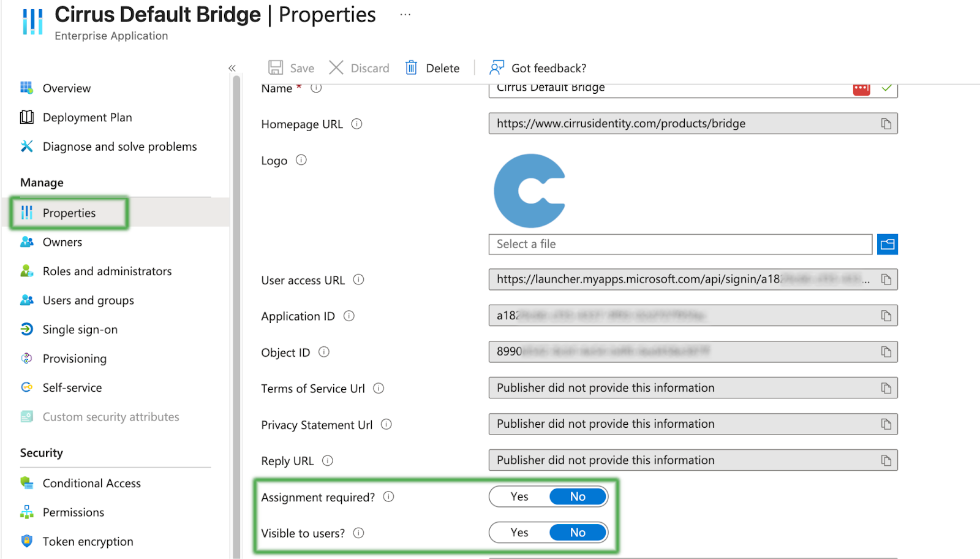Viewport: 980px width, 559px height.
Task: Open the ellipsis more options menu
Action: point(405,15)
